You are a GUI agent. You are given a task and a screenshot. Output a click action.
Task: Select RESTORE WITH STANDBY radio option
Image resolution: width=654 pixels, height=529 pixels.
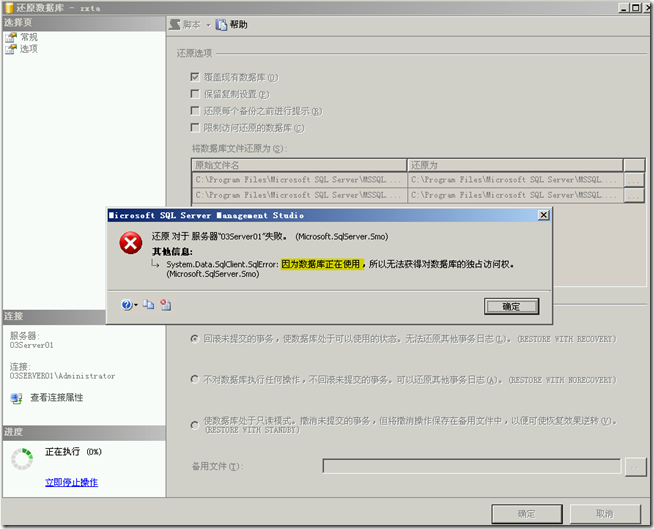pos(194,425)
